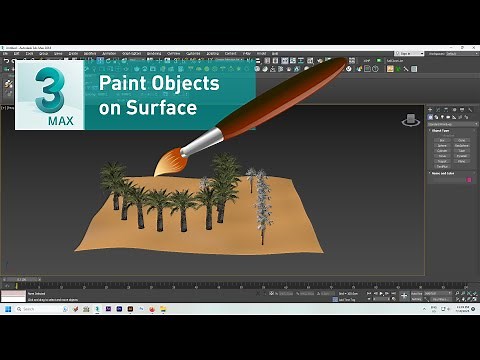Click the Pyramid primitive button
The width and height of the screenshot is (480, 360).
pos(462,156)
